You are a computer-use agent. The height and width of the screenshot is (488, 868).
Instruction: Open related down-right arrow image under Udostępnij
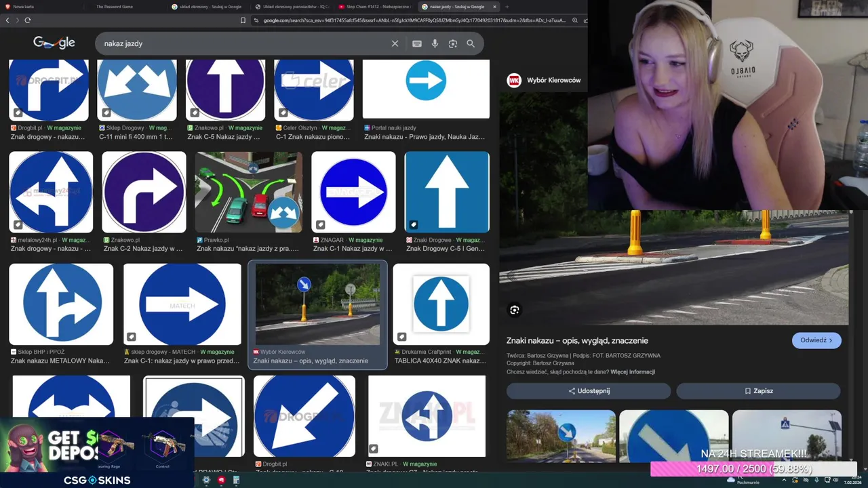674,436
